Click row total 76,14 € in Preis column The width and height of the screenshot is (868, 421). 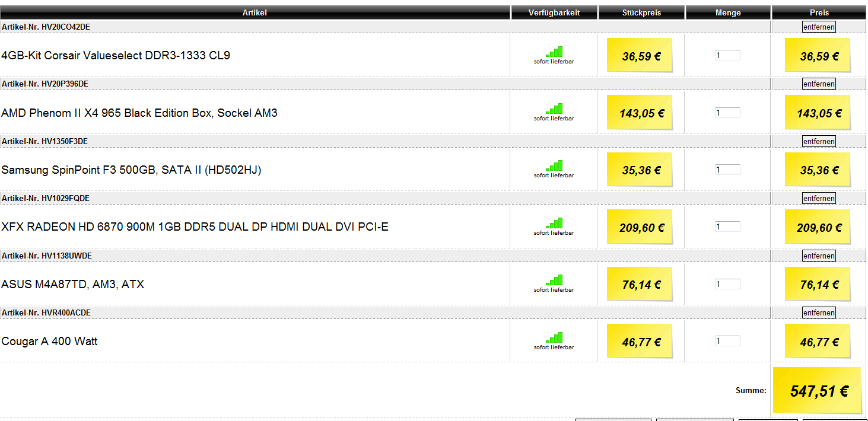click(818, 284)
